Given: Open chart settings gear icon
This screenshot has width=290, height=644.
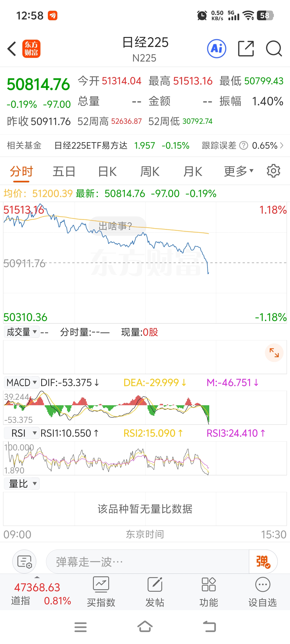Looking at the screenshot, I should pyautogui.click(x=273, y=171).
